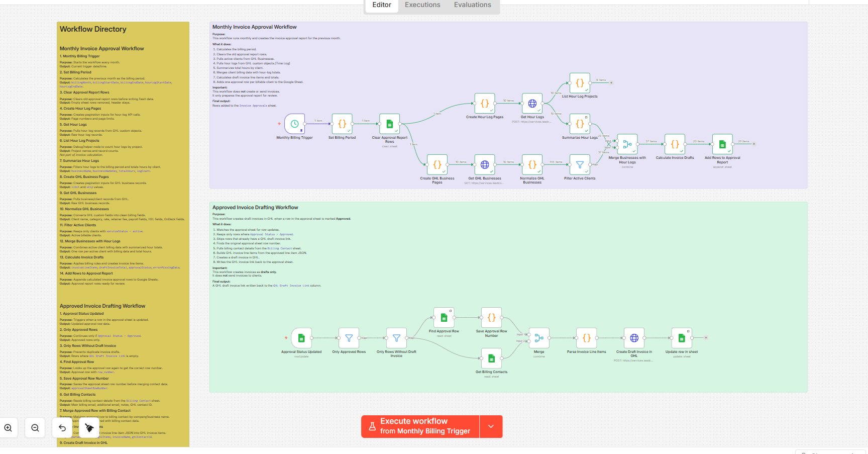
Task: Open the Evaluations tab
Action: [x=473, y=5]
